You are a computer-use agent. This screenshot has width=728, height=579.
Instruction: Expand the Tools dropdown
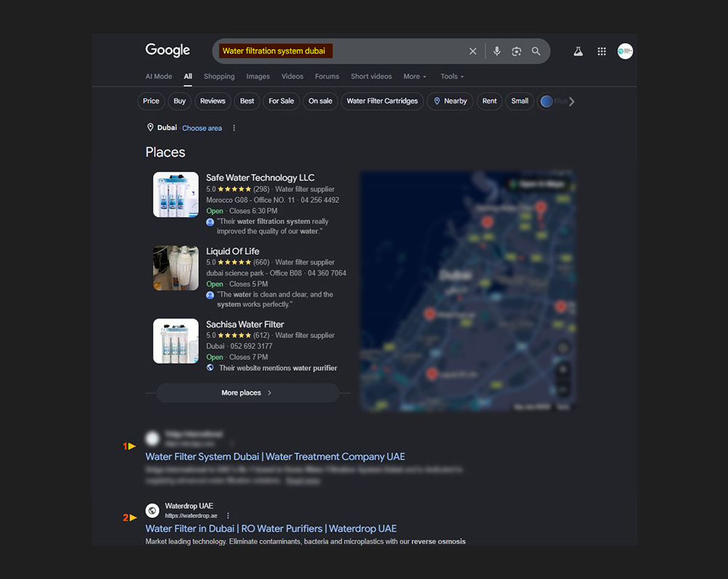point(452,76)
